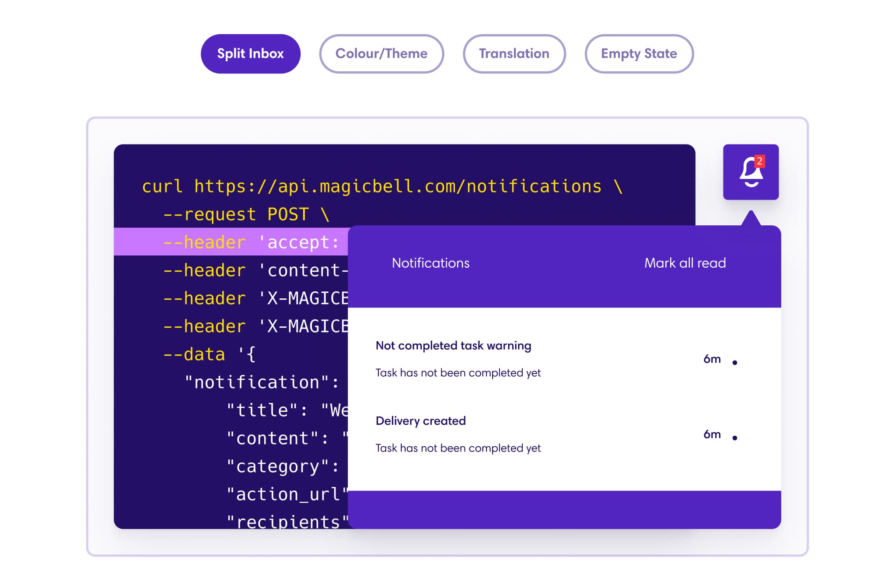Show the Empty State tab

pyautogui.click(x=639, y=54)
